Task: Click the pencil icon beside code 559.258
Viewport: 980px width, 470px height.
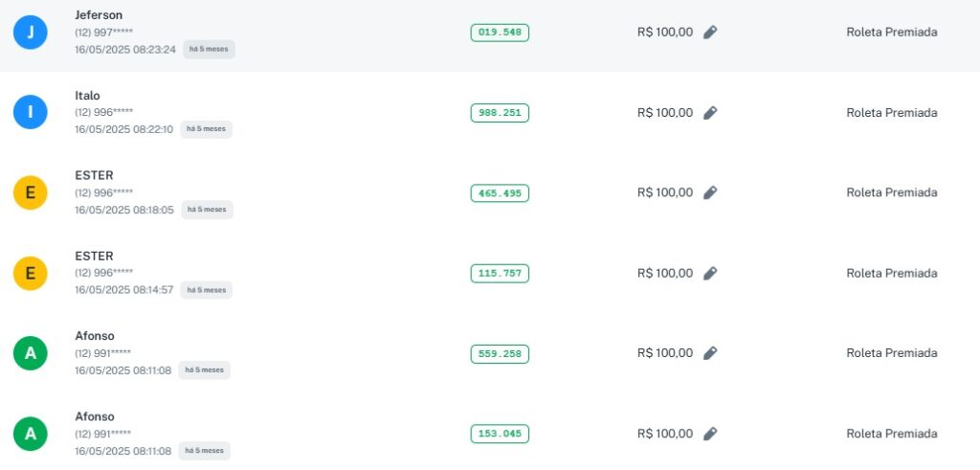Action: pyautogui.click(x=710, y=353)
